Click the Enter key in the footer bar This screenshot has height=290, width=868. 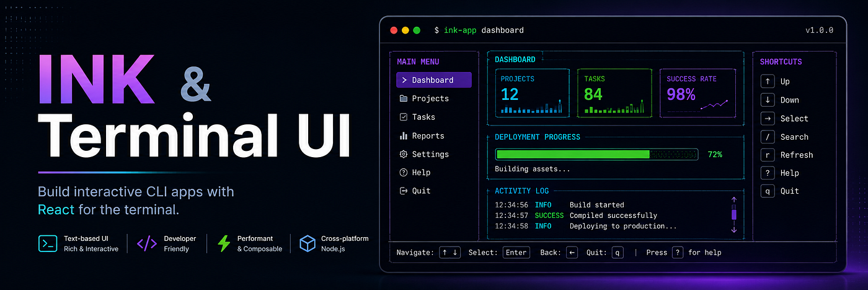[x=516, y=252]
